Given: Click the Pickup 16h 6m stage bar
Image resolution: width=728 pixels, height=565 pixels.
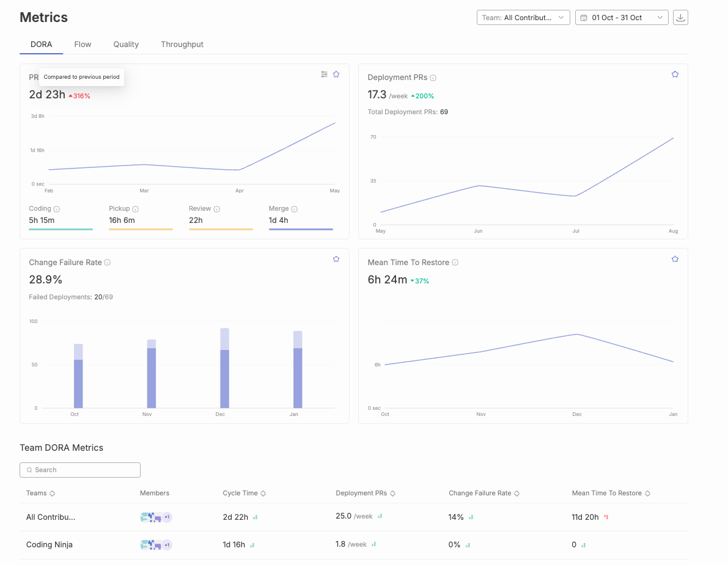Looking at the screenshot, I should point(141,229).
